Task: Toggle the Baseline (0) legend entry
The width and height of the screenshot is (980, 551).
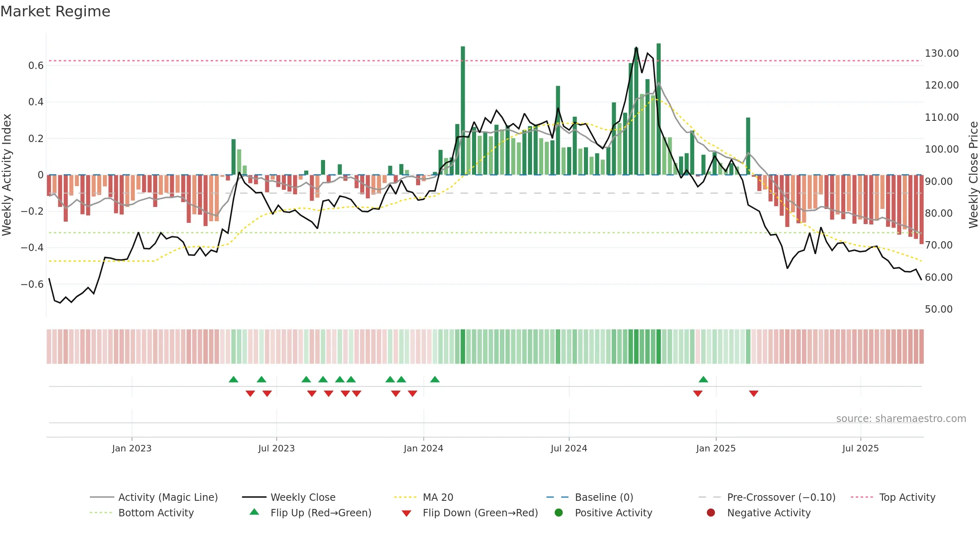Action: (x=590, y=497)
